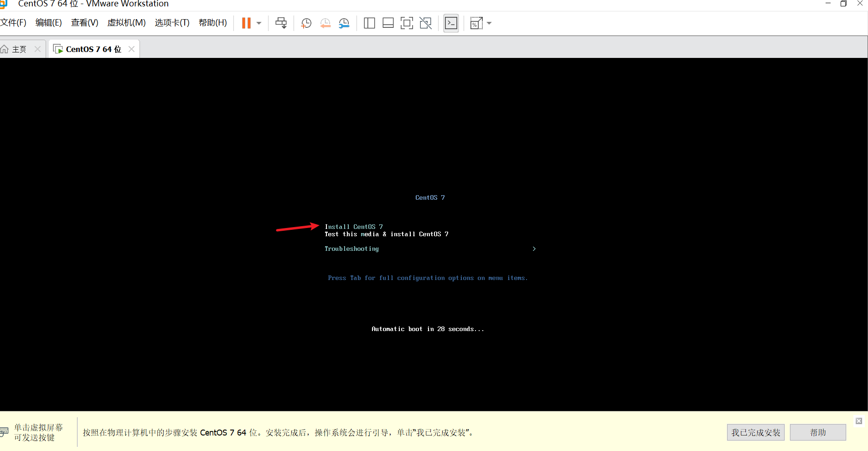The width and height of the screenshot is (868, 451).
Task: Minimize the VMware Workstation window
Action: [828, 3]
